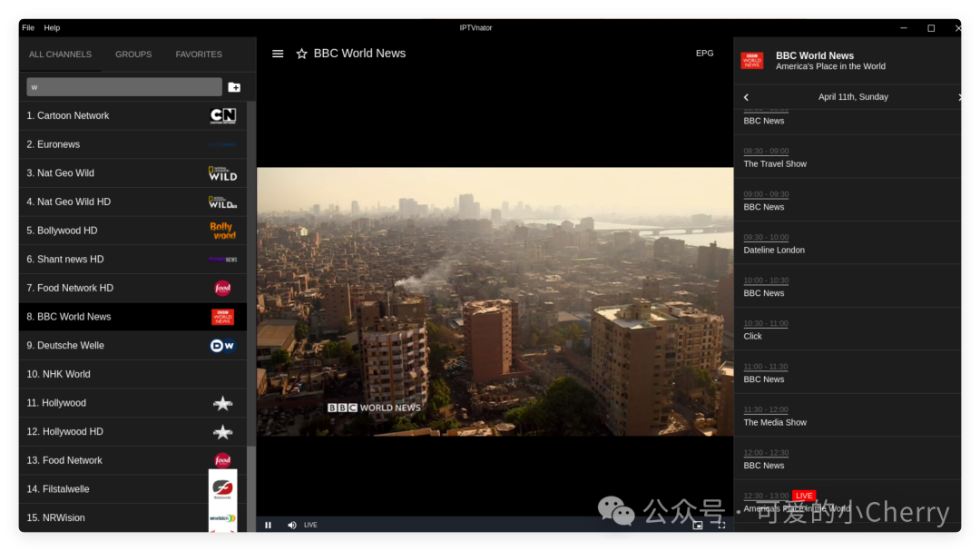Select Euronews channel
The image size is (980, 551).
tap(133, 144)
